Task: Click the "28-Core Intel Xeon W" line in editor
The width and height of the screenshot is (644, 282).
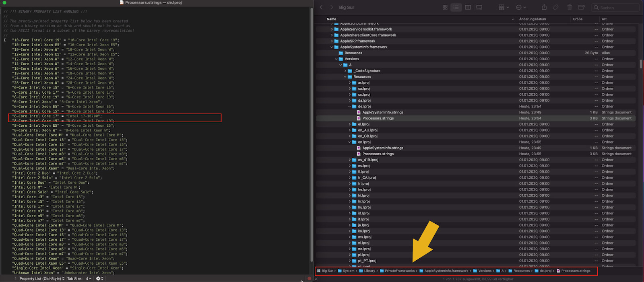Action: click(x=63, y=83)
